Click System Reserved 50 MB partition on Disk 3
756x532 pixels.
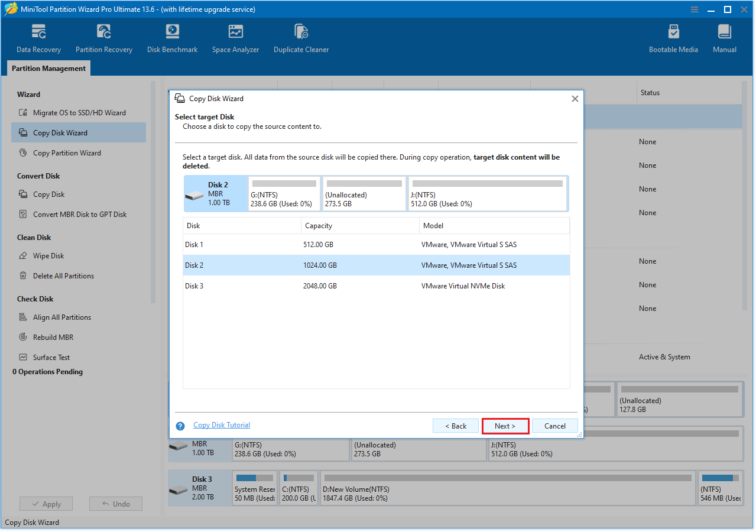pyautogui.click(x=254, y=488)
